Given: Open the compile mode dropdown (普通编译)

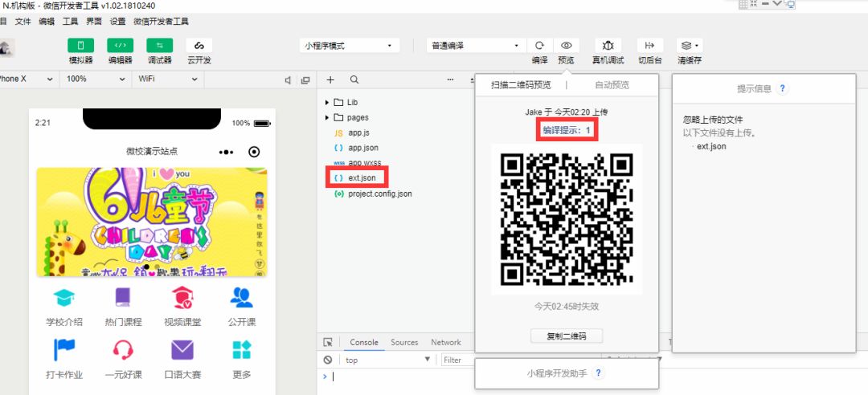Looking at the screenshot, I should click(476, 46).
